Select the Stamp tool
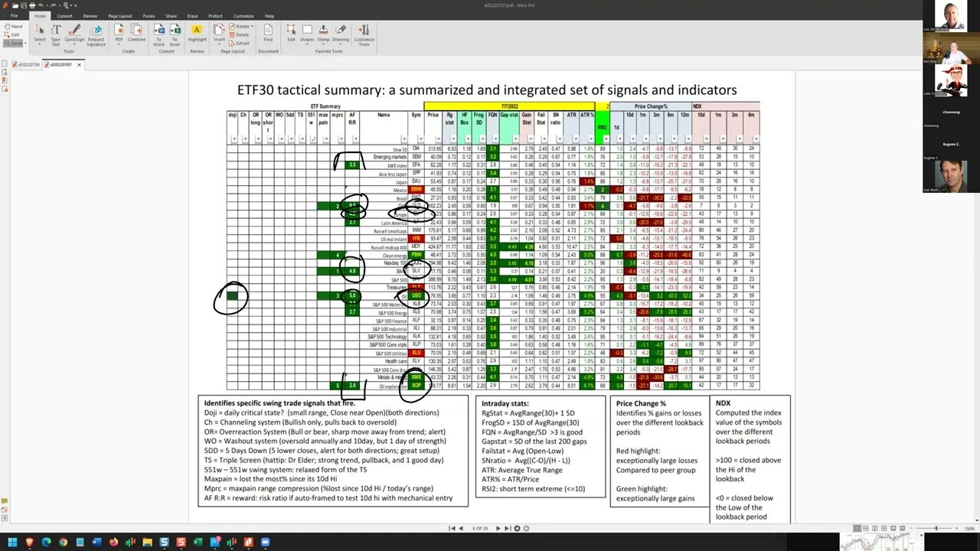Image resolution: width=980 pixels, height=551 pixels. (x=323, y=33)
